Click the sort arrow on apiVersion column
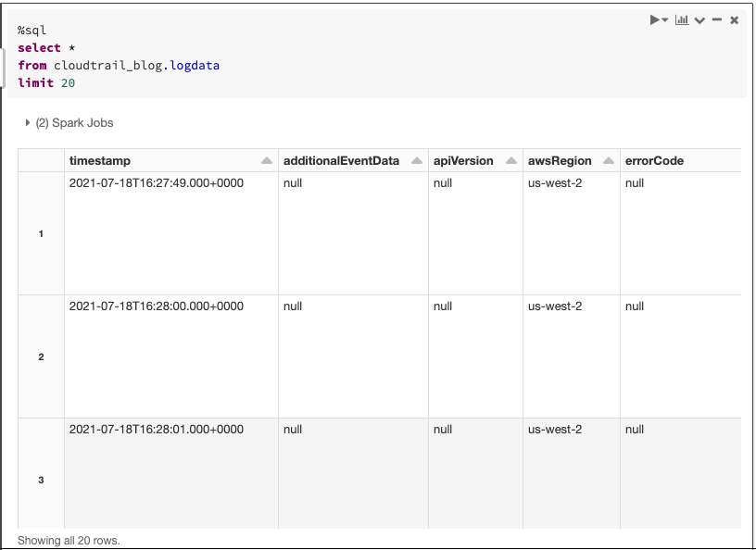 [x=510, y=159]
